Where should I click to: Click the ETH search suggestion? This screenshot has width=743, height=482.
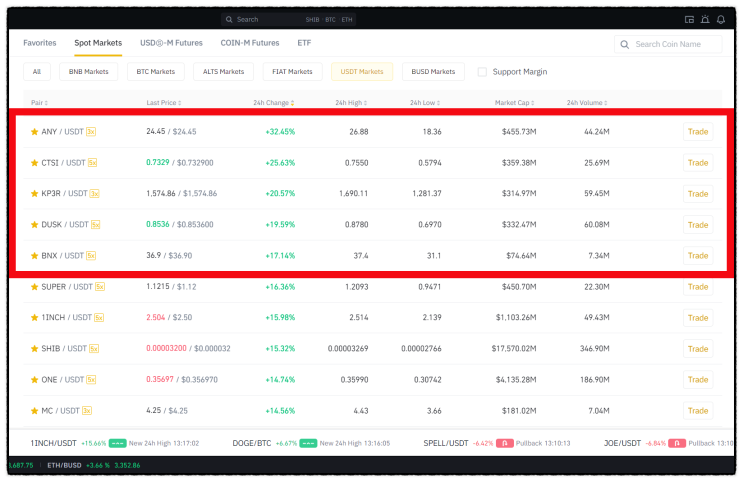[x=347, y=19]
